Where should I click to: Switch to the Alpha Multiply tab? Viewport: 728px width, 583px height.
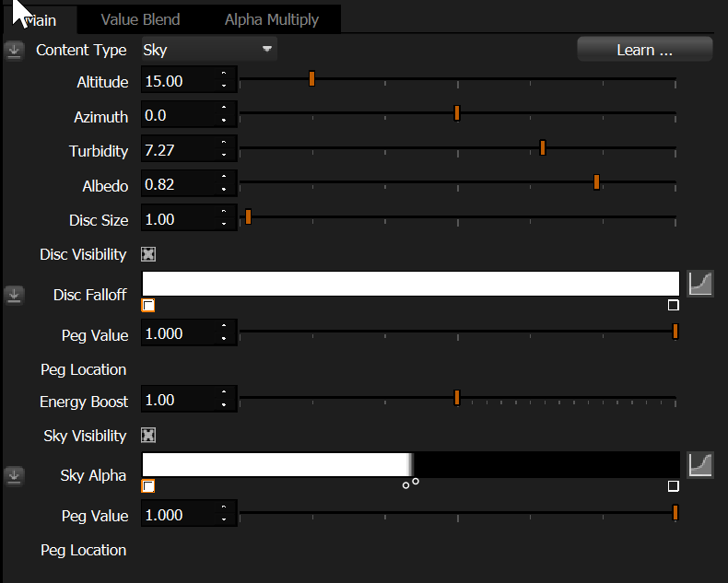pos(272,19)
